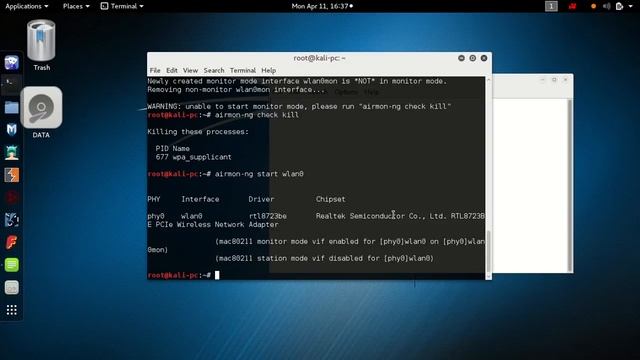Screen dimensions: 640x360
Task: Open the Terminal menu in terminal menubar
Action: [243, 70]
